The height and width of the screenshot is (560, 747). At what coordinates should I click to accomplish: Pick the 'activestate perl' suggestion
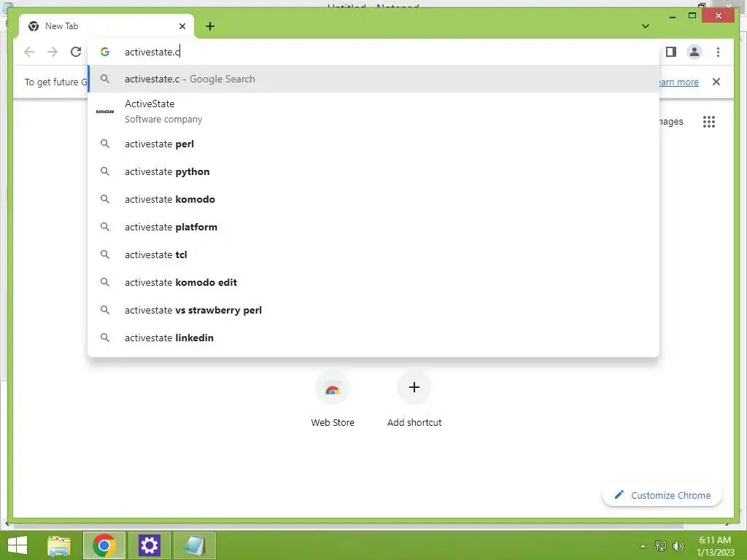(374, 144)
